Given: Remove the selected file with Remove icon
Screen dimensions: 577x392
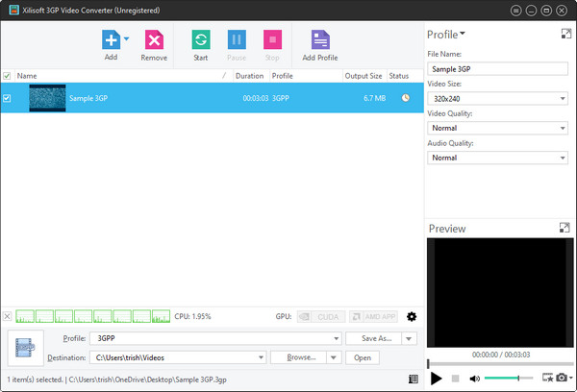Looking at the screenshot, I should (x=154, y=39).
